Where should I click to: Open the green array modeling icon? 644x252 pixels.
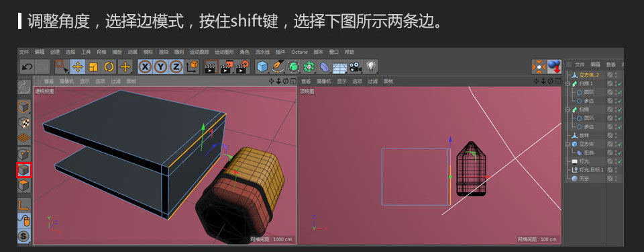coord(309,67)
